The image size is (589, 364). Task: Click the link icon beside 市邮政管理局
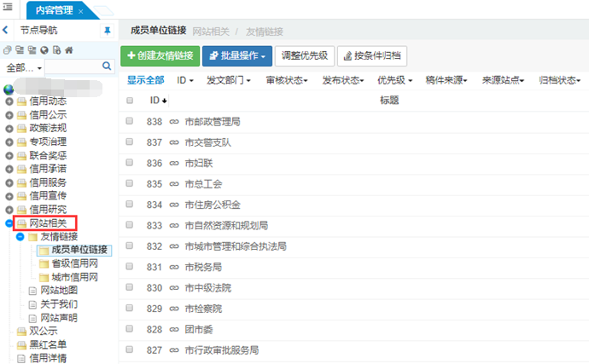[x=174, y=122]
